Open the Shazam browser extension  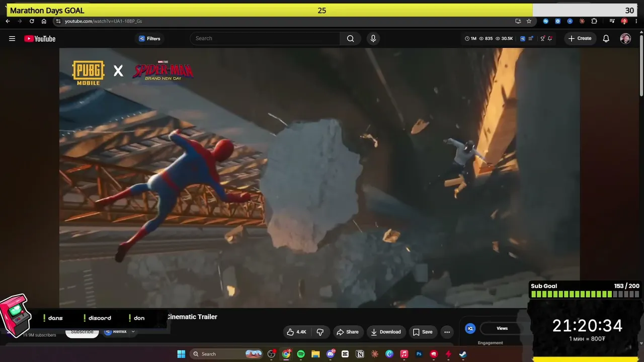546,21
